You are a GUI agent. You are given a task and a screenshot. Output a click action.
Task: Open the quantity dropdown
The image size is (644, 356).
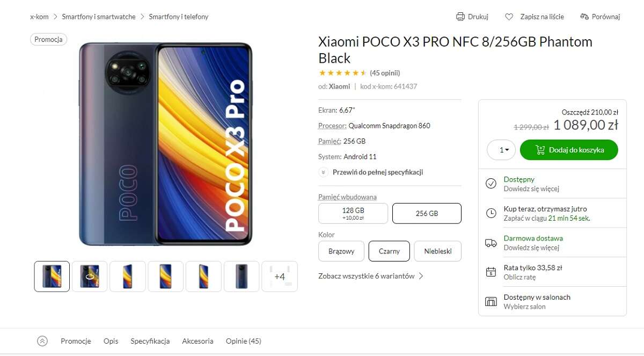pyautogui.click(x=501, y=150)
